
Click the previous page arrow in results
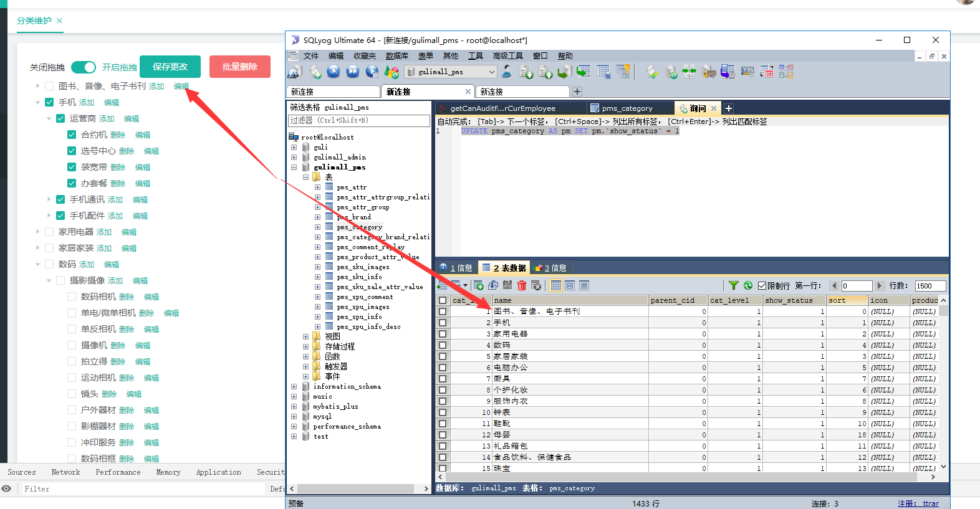point(833,286)
